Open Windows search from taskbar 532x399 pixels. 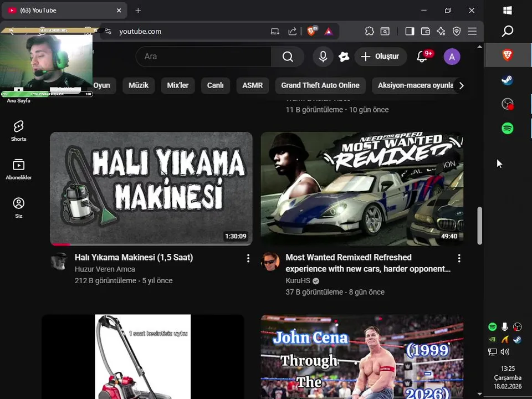pyautogui.click(x=507, y=31)
